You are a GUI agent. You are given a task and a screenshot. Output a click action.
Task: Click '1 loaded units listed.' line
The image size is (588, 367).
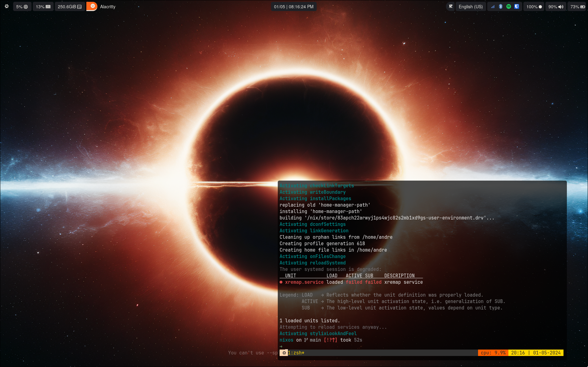point(310,321)
